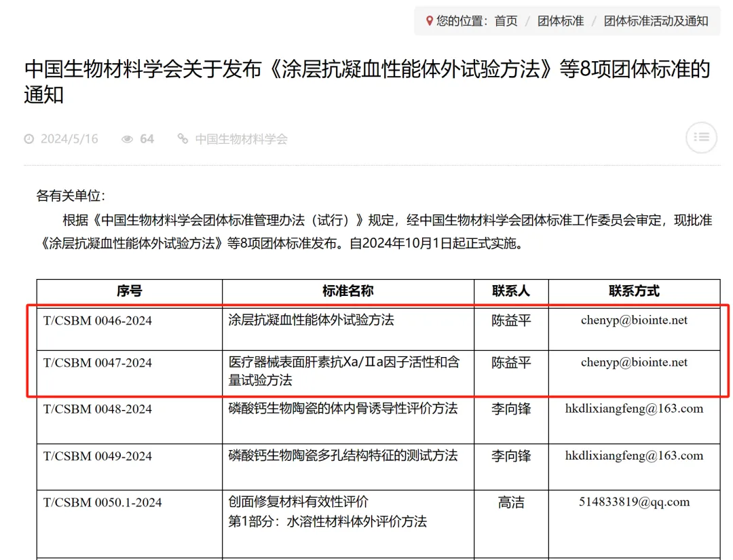
Task: Click the 联系方式 column header
Action: pos(634,291)
